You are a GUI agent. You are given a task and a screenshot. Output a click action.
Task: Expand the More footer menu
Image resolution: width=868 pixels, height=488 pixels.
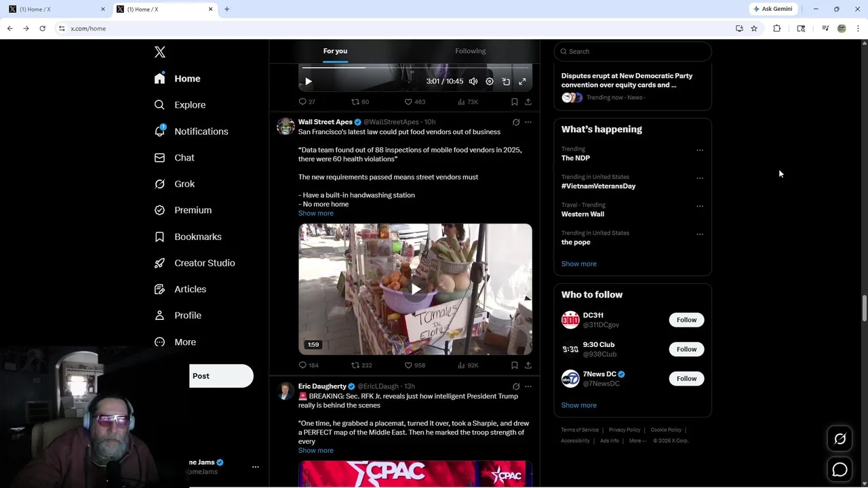pos(636,441)
